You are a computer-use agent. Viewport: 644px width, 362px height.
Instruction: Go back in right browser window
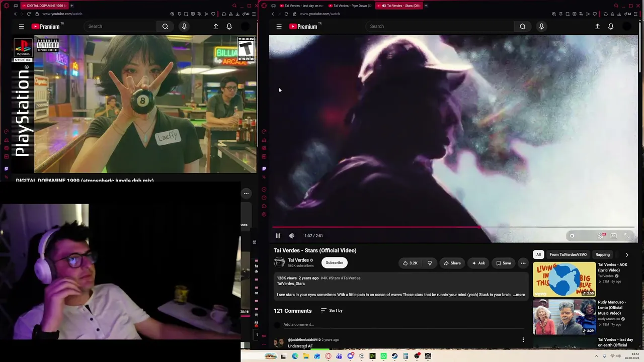tap(273, 14)
